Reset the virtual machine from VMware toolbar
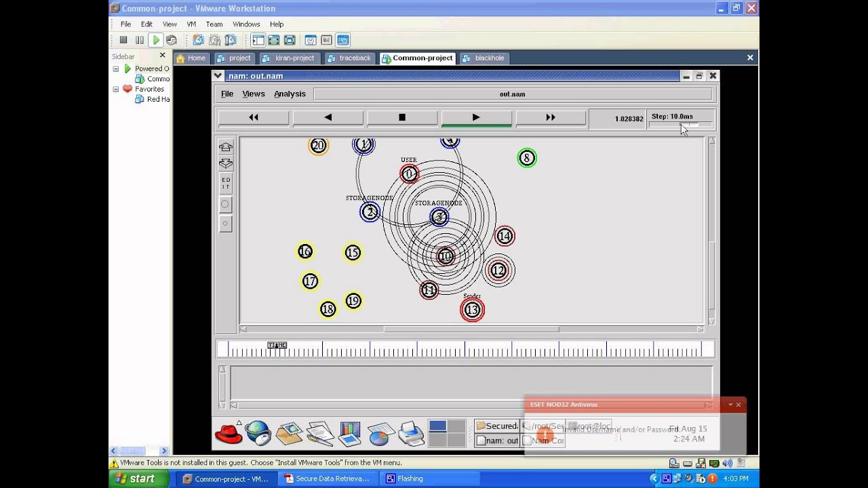 [171, 40]
